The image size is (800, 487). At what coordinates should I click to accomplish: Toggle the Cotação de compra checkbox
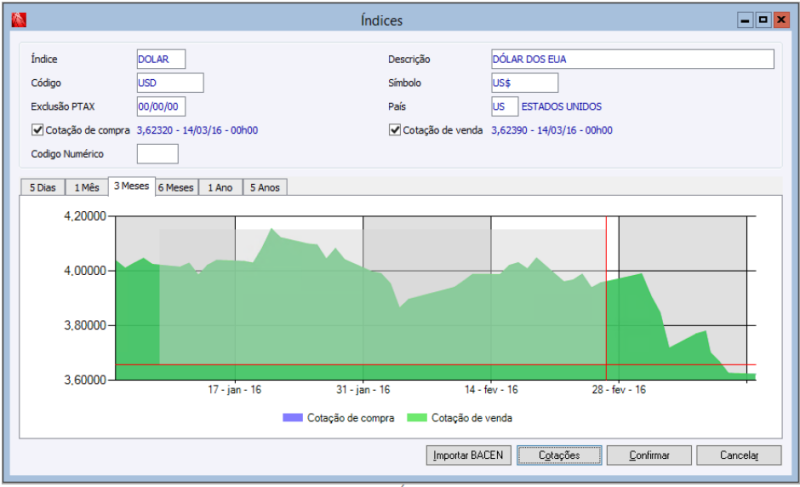[37, 130]
